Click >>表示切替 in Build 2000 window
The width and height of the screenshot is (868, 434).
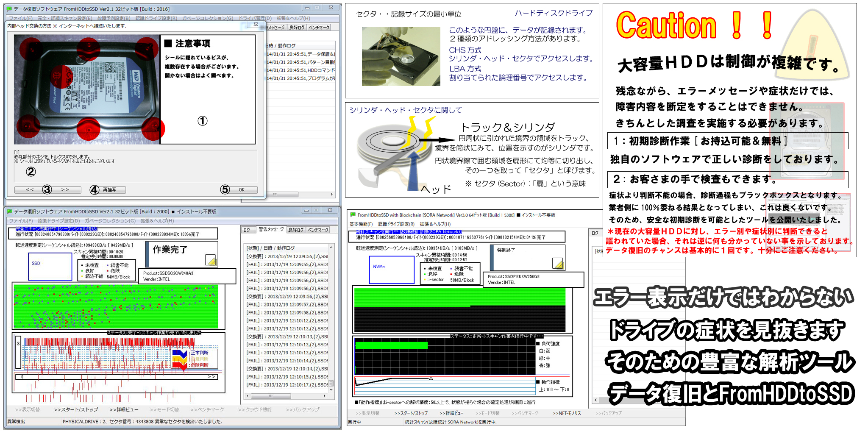pyautogui.click(x=27, y=410)
